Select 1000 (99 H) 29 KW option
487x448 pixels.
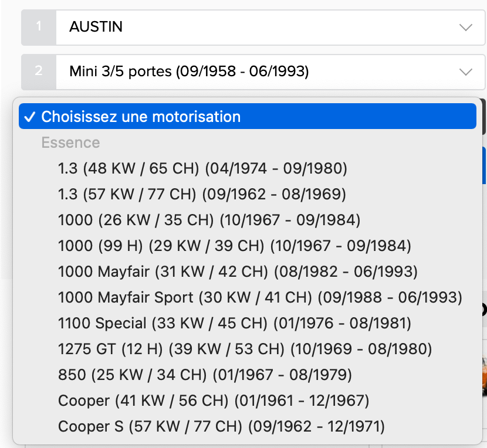coord(235,246)
